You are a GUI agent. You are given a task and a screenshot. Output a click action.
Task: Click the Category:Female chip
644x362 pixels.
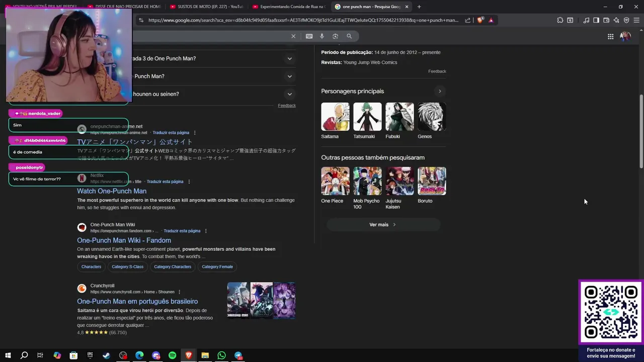217,266
